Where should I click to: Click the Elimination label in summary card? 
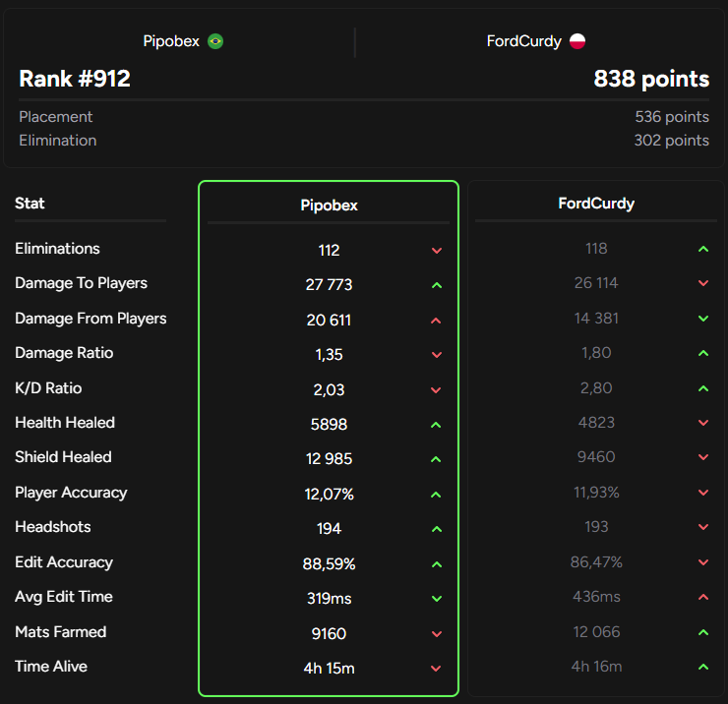(58, 141)
